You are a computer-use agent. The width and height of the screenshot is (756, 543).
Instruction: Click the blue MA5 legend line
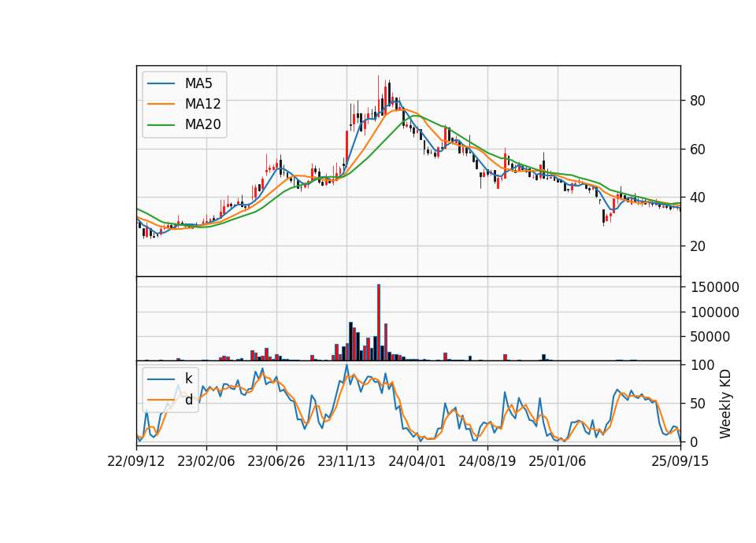[x=161, y=83]
